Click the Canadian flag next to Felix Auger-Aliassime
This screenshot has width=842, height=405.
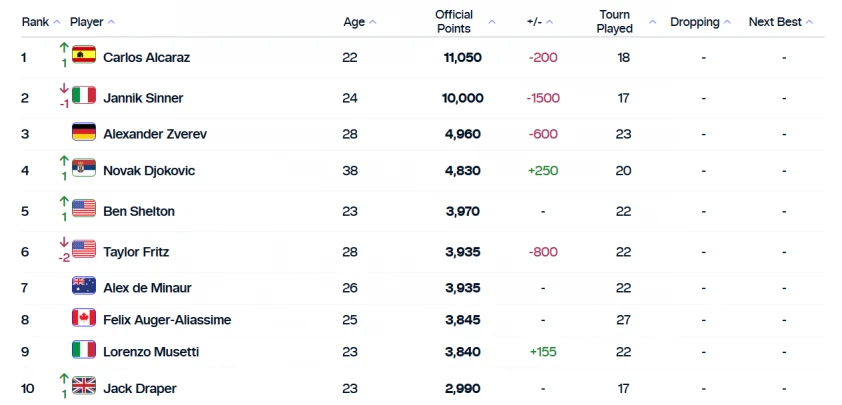tap(84, 318)
